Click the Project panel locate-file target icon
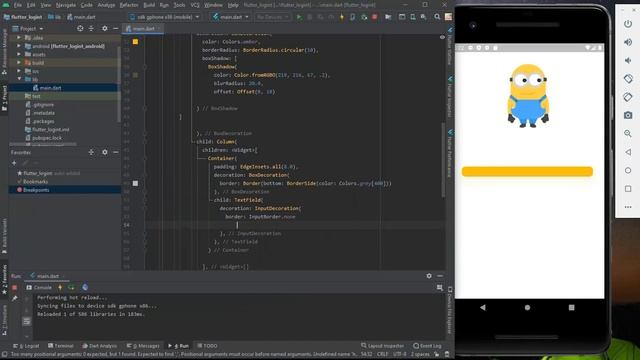This screenshot has height=360, width=640. (x=80, y=29)
